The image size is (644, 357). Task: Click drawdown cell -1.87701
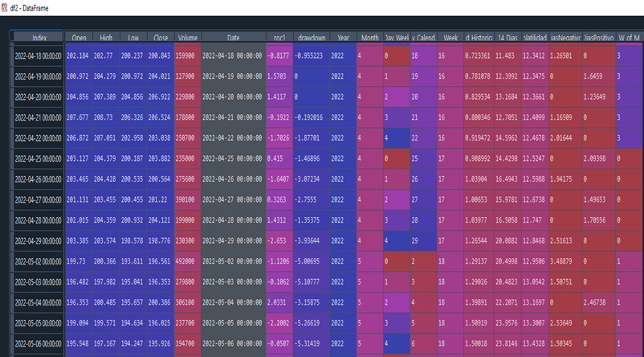pos(312,138)
